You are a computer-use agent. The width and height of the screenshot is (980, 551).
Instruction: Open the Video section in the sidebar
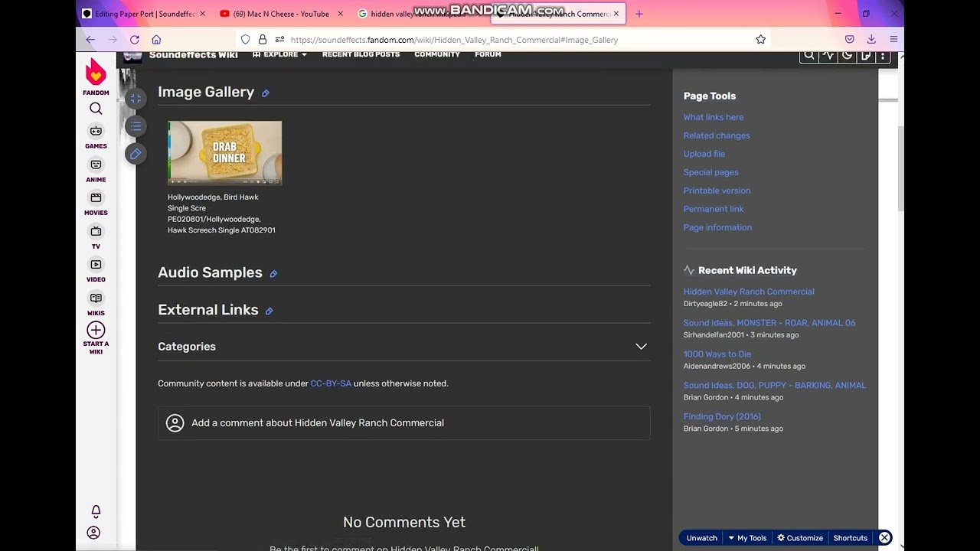(96, 269)
